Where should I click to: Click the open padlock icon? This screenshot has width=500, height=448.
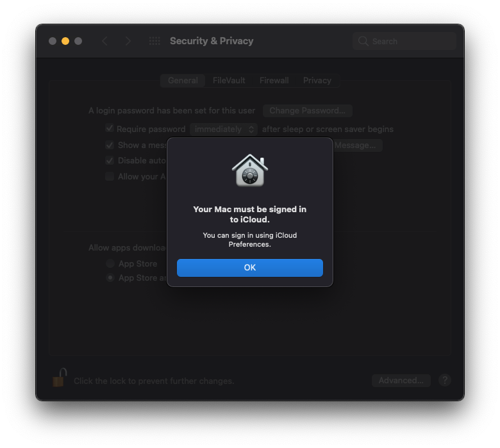(x=60, y=377)
